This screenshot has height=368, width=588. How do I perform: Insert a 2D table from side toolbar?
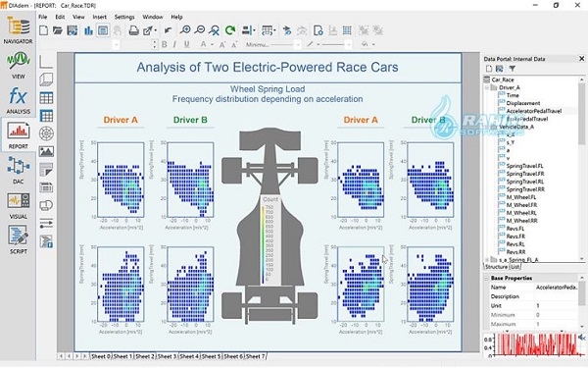pos(46,97)
